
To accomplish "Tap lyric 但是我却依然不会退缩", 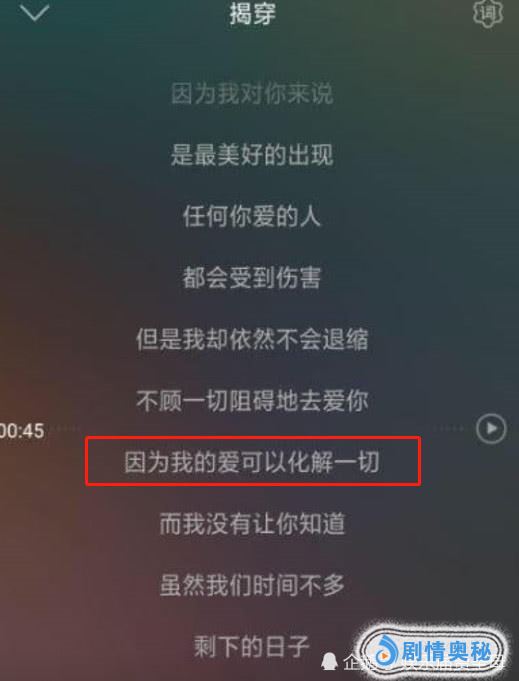I will click(252, 339).
